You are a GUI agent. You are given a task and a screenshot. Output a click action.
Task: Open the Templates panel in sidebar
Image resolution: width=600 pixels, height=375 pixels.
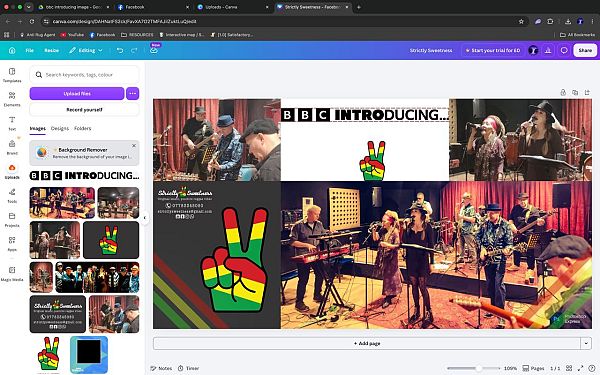pyautogui.click(x=12, y=75)
